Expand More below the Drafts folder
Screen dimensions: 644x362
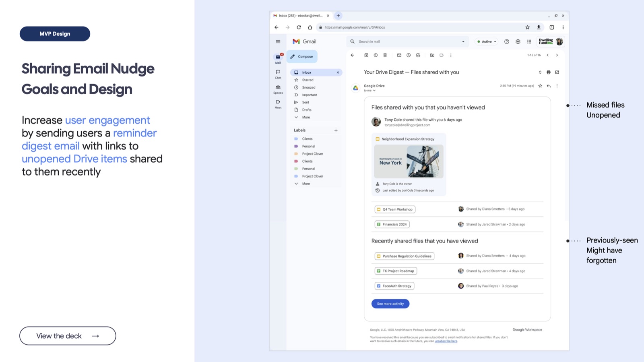[x=306, y=117]
